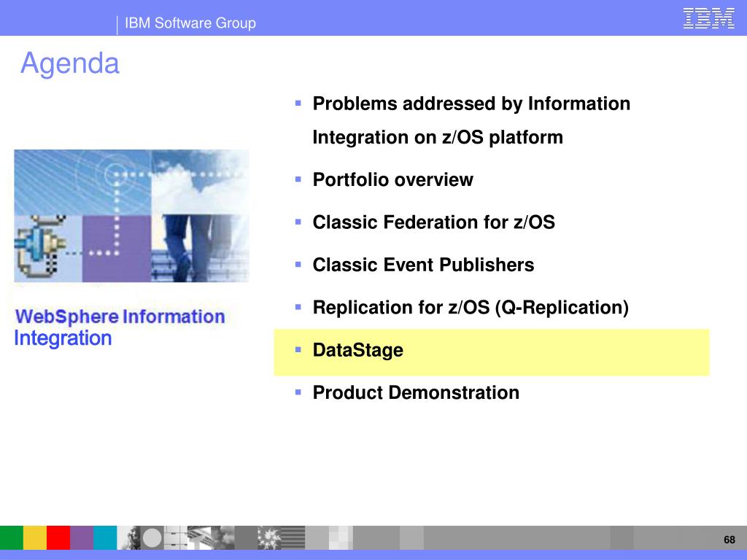This screenshot has height=560, width=747.
Task: Select 'Problems addressed by Information' line
Action: 471,104
